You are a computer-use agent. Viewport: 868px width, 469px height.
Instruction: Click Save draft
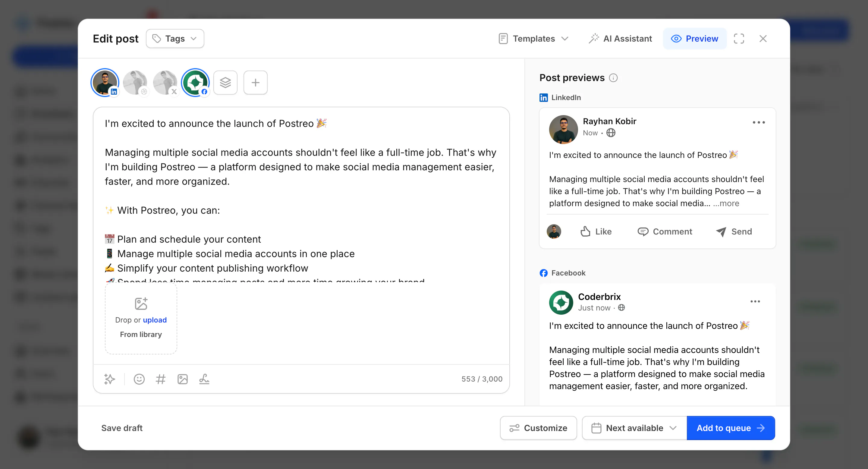click(122, 428)
